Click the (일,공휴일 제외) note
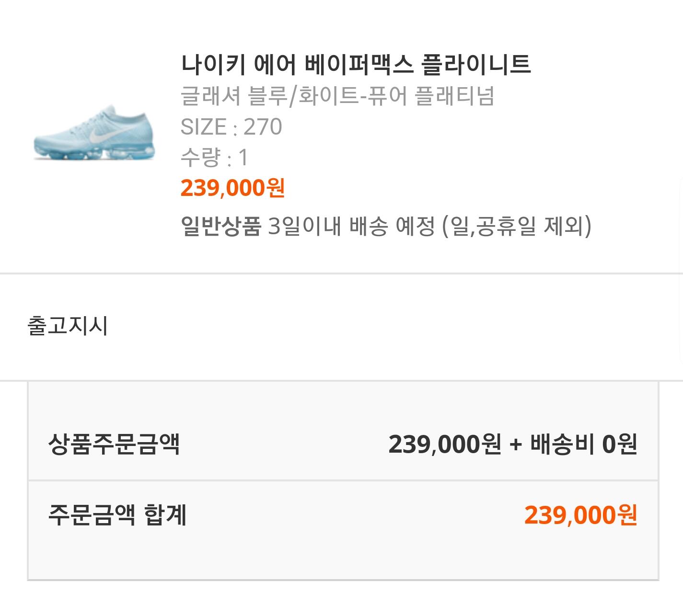The height and width of the screenshot is (616, 683). tap(516, 226)
